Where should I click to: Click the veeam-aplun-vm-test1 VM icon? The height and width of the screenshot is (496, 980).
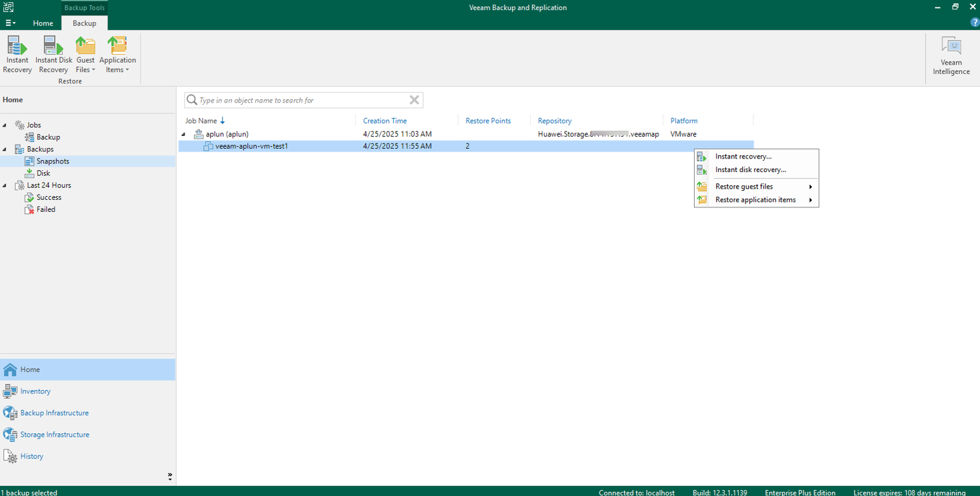[x=208, y=146]
